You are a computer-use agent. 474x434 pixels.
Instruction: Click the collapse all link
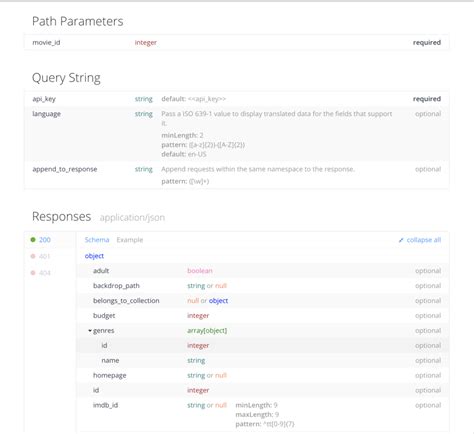tap(424, 240)
